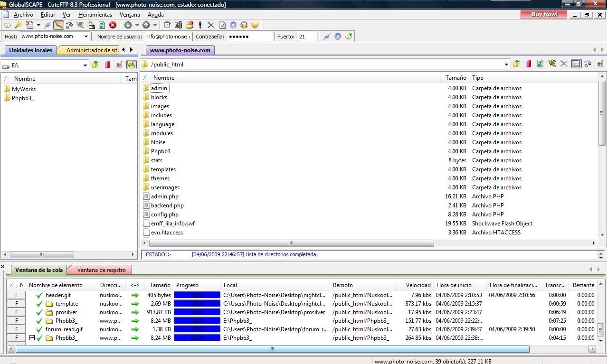The image size is (607, 364).
Task: Toggle the detailed list view button in remote pane
Action: (576, 64)
